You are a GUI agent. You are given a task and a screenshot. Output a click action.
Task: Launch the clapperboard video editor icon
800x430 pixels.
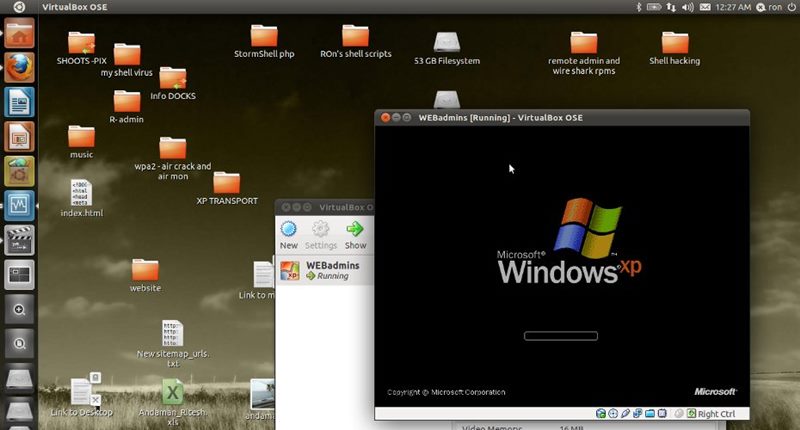tap(19, 240)
